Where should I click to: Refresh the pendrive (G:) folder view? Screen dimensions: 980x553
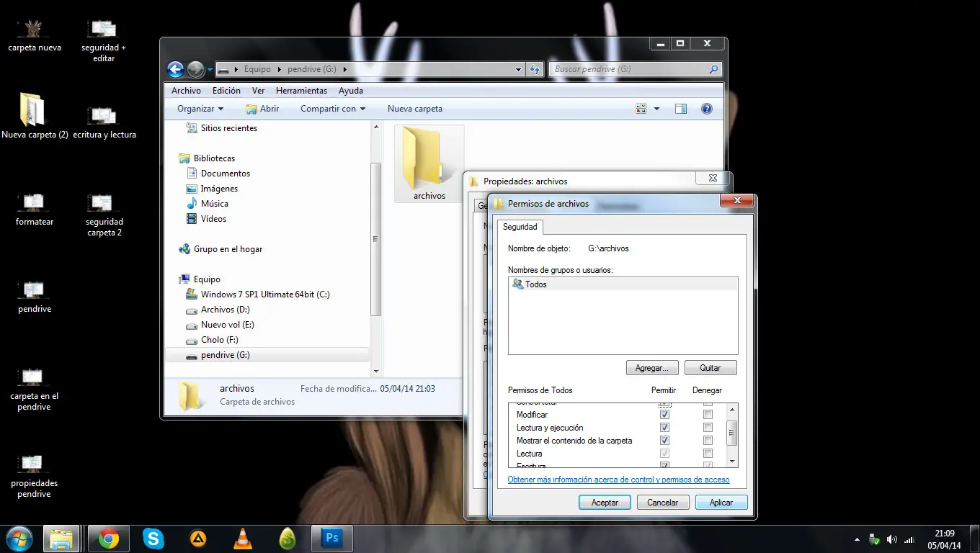pyautogui.click(x=535, y=69)
